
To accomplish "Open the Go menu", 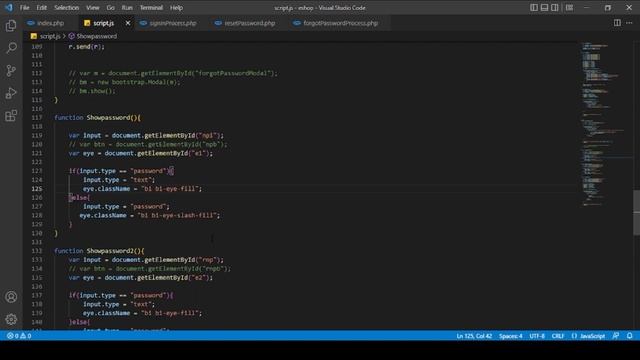I will [111, 8].
